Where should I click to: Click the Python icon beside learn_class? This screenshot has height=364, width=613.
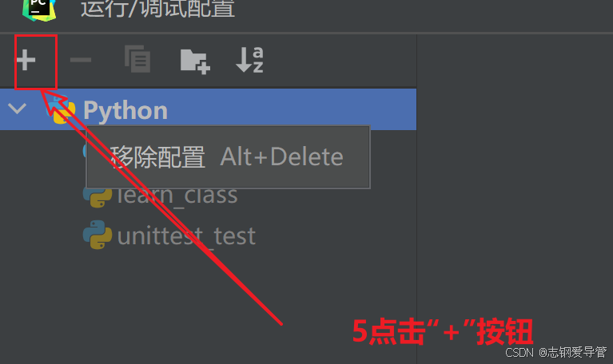coord(98,196)
